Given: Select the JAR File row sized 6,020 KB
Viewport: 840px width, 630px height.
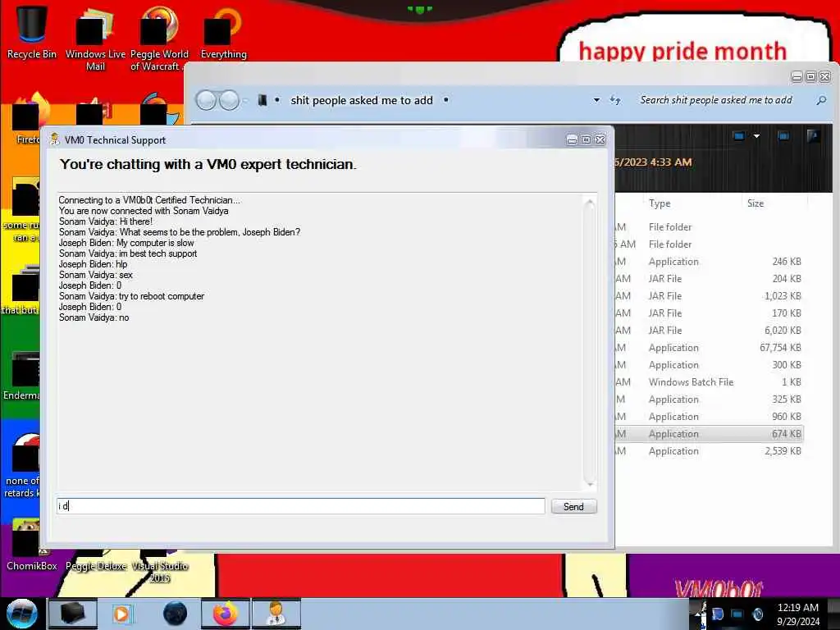Looking at the screenshot, I should [709, 331].
